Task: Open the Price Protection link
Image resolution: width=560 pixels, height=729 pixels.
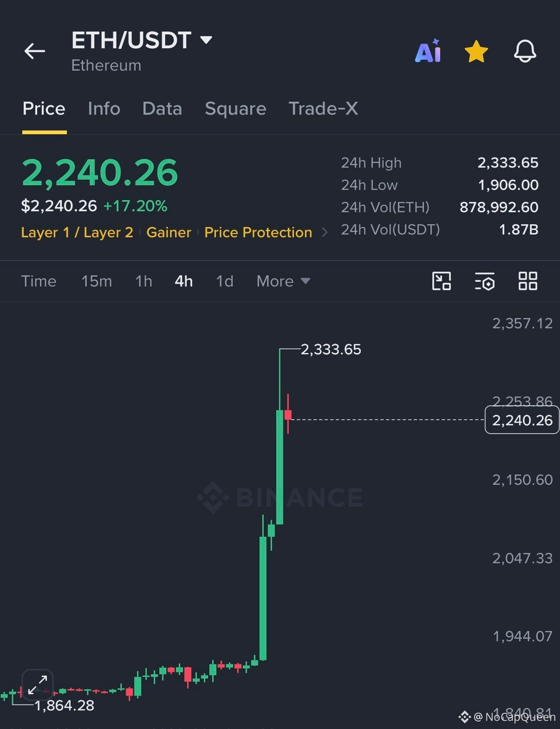Action: coord(258,232)
